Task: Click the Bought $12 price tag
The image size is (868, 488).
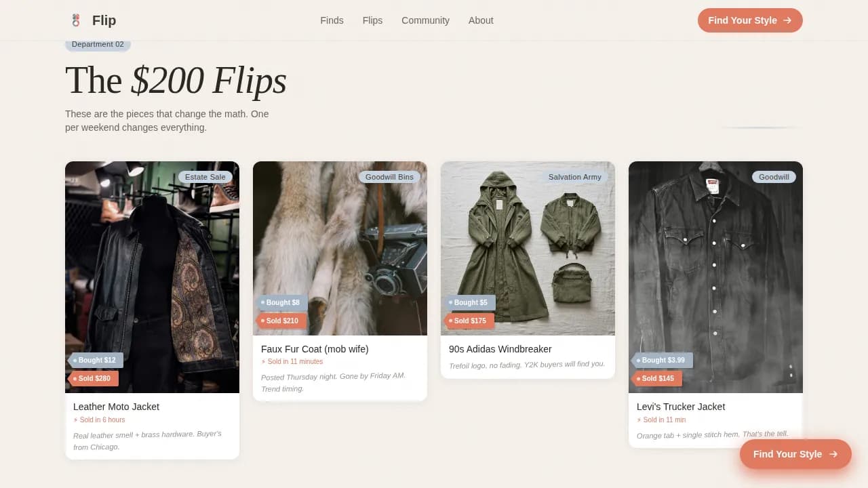Action: pos(95,361)
